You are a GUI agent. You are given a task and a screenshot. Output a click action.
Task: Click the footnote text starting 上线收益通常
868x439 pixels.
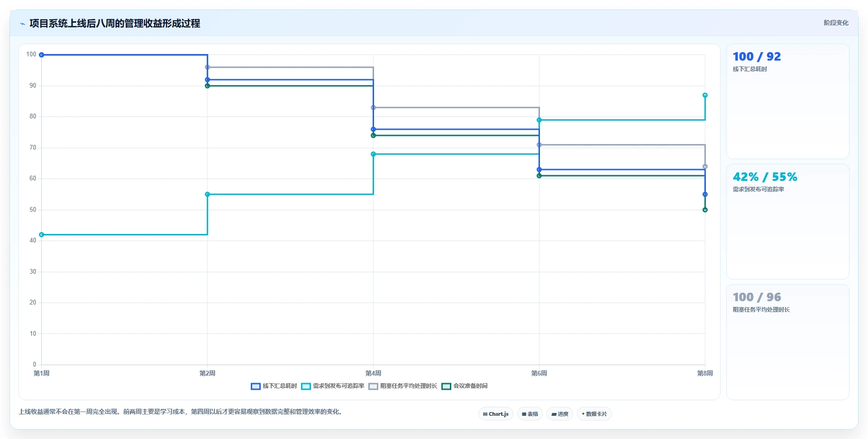(181, 412)
